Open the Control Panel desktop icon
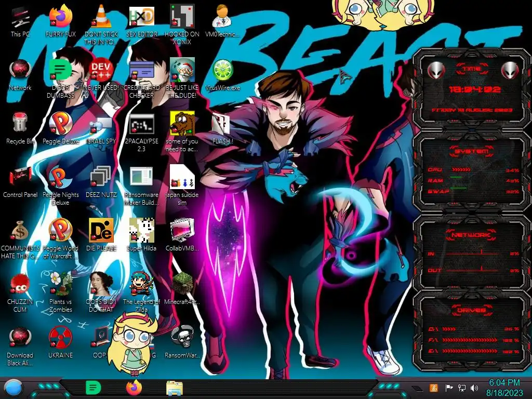This screenshot has height=399, width=532. [20, 182]
